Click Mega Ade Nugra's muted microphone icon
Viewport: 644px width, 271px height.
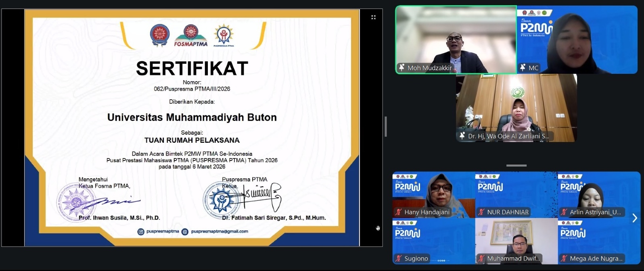click(x=564, y=258)
